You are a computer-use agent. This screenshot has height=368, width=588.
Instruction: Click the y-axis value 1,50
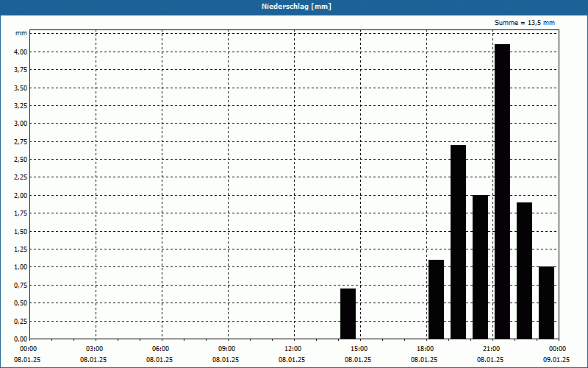coord(21,231)
